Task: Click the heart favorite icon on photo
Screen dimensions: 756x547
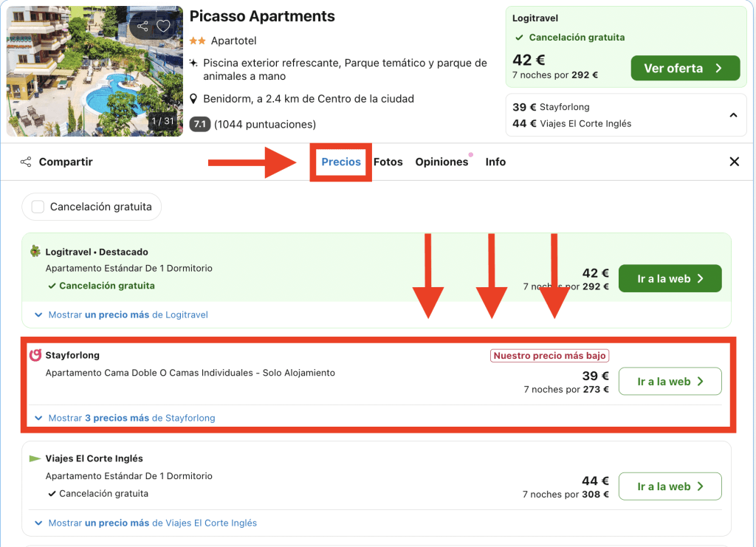Action: 163,27
